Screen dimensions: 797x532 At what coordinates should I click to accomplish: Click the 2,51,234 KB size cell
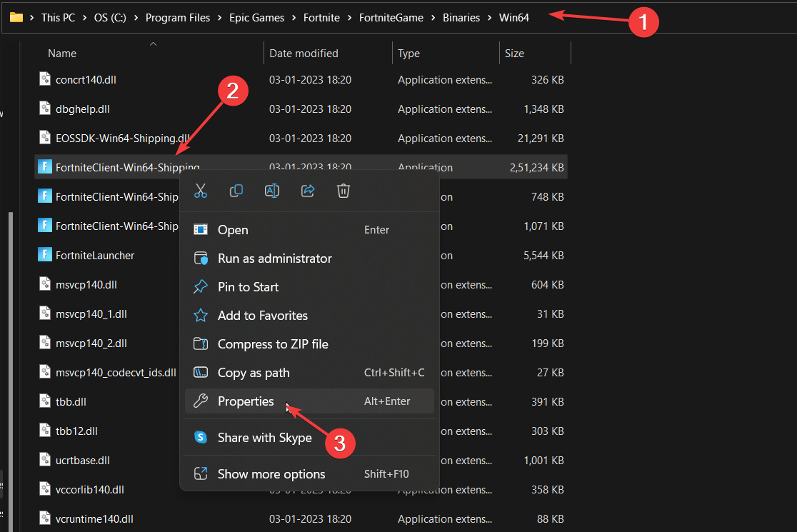point(537,167)
